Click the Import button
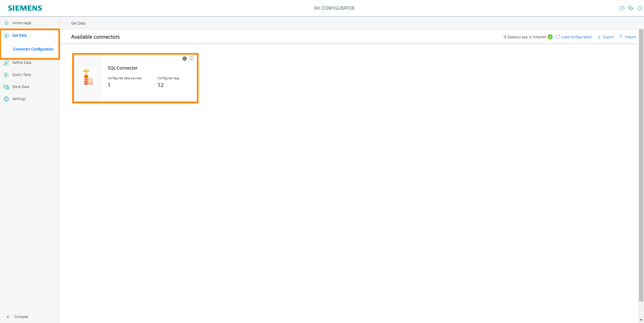 630,37
